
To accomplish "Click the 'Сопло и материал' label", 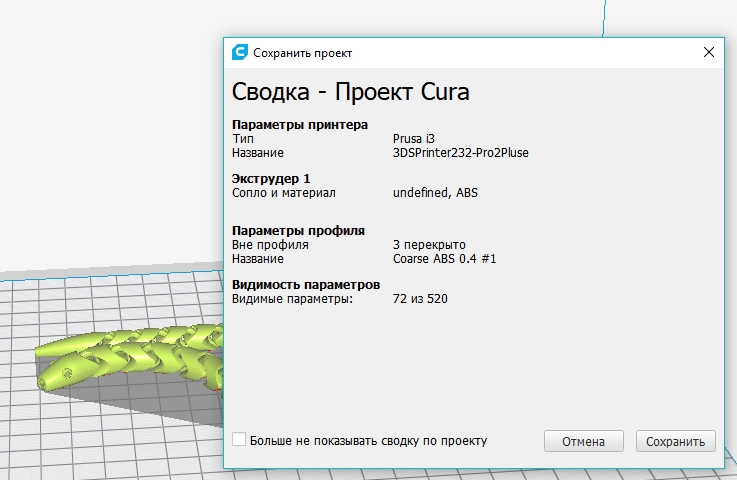I will pyautogui.click(x=284, y=193).
